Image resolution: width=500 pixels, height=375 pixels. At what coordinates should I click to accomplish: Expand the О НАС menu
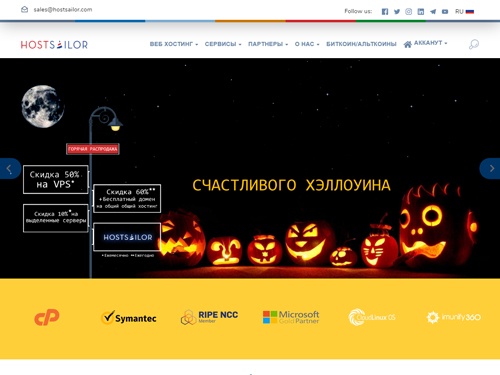click(307, 44)
